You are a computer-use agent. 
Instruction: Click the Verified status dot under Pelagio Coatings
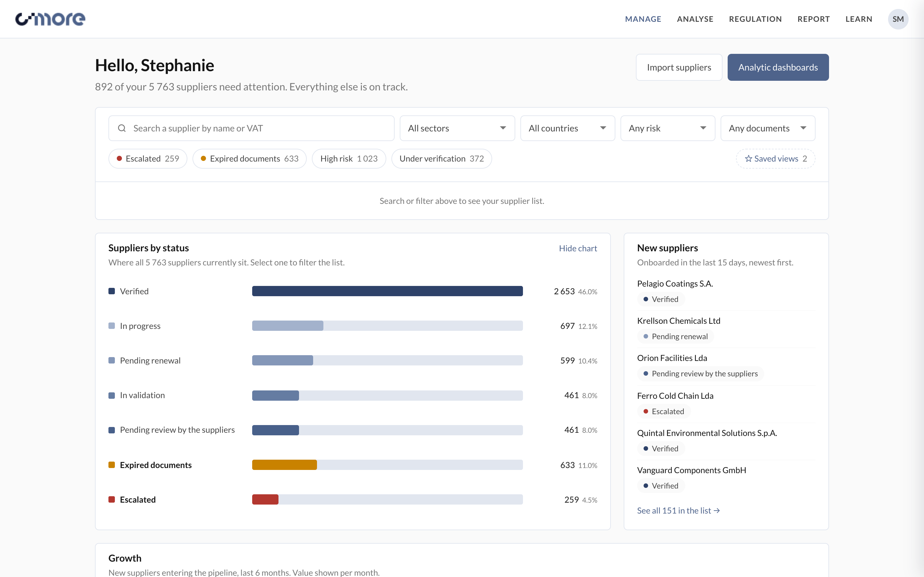[646, 299]
